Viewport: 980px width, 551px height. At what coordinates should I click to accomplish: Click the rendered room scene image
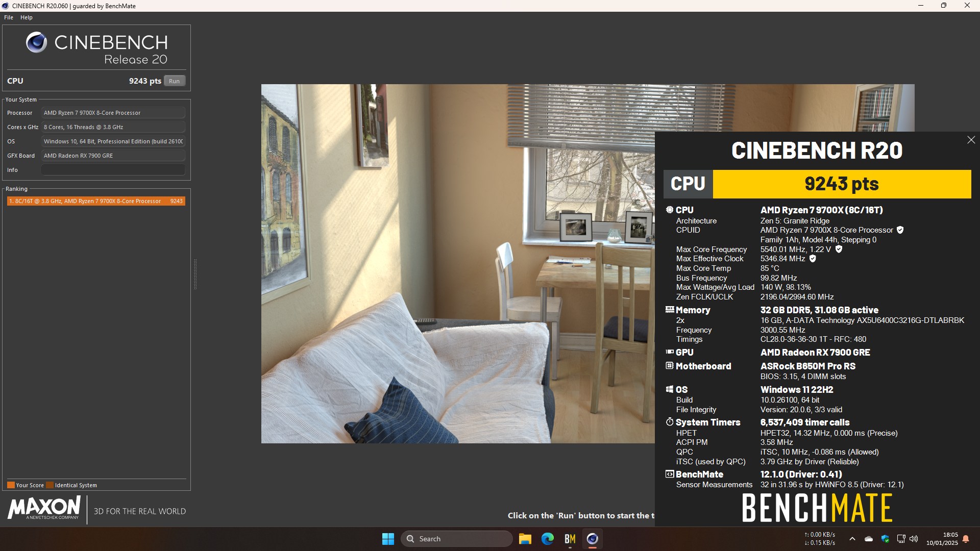pyautogui.click(x=458, y=264)
